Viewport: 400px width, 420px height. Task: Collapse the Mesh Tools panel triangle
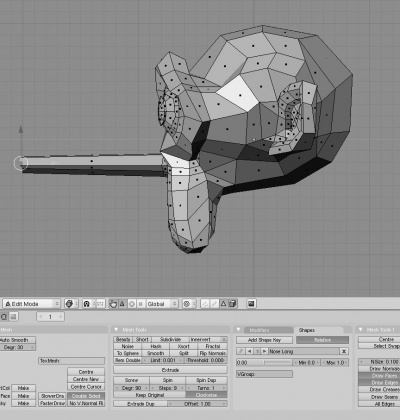click(116, 330)
